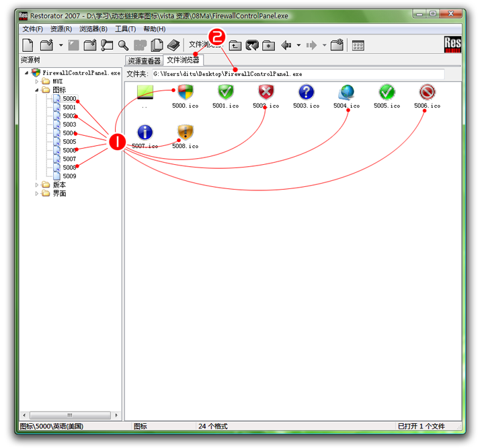Switch to the 资源查看器 tab
This screenshot has width=484, height=448.
point(144,61)
